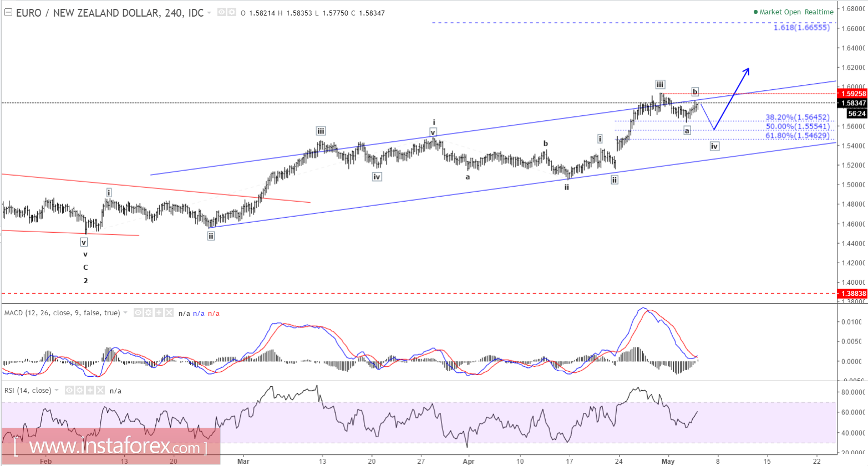Open MACD indicator settings gear
The width and height of the screenshot is (868, 466).
coord(148,313)
